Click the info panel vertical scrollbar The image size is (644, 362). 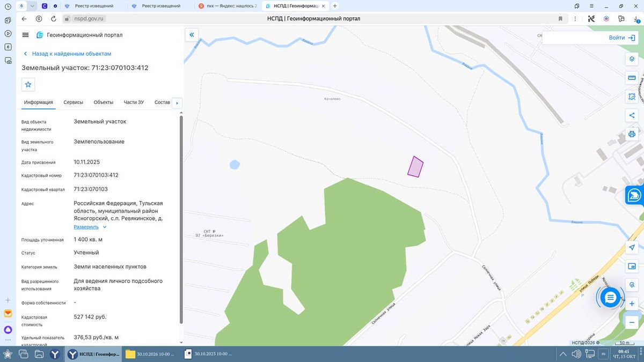pyautogui.click(x=181, y=220)
